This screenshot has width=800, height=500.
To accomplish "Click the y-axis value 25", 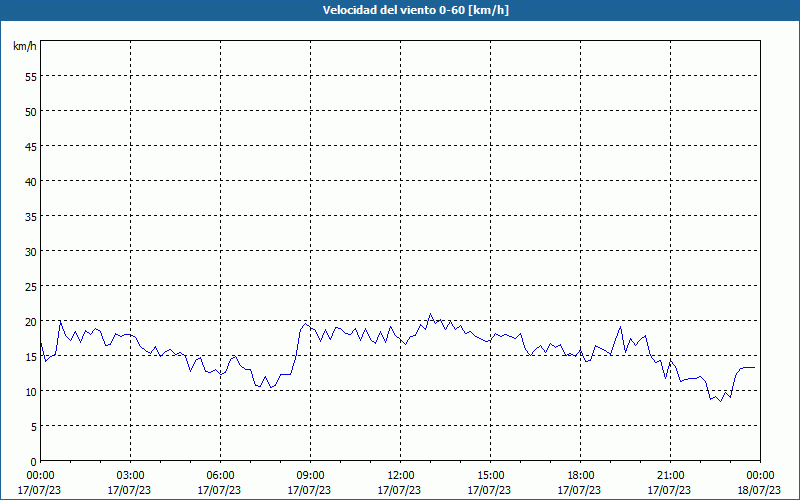I will [31, 287].
